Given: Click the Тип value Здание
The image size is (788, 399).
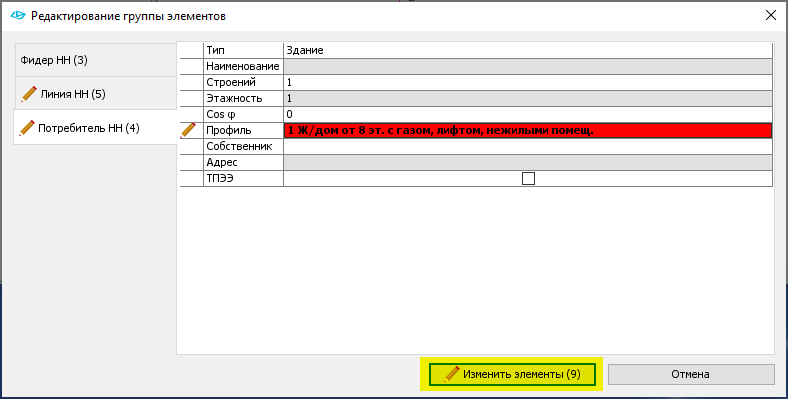Looking at the screenshot, I should [x=528, y=50].
